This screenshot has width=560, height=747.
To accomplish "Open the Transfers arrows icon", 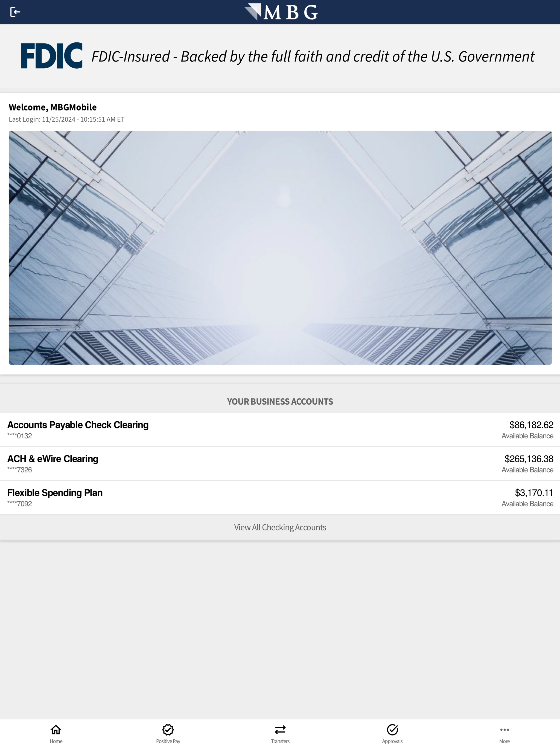I will tap(280, 730).
